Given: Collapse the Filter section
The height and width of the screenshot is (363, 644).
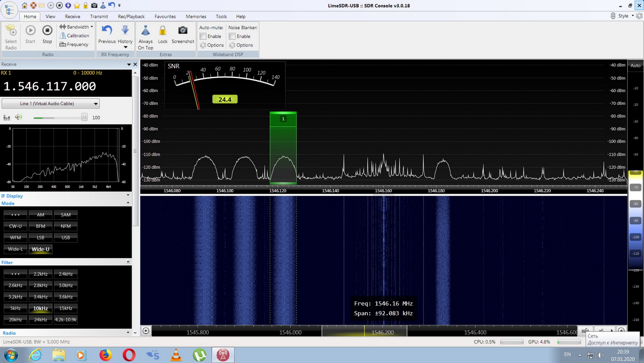Looking at the screenshot, I should tap(128, 262).
